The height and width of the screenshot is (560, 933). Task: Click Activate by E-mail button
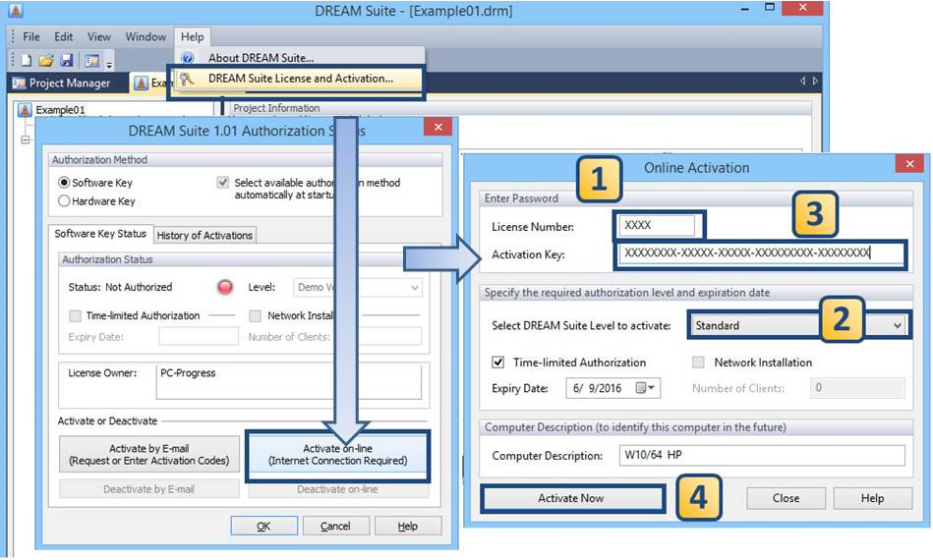(148, 455)
